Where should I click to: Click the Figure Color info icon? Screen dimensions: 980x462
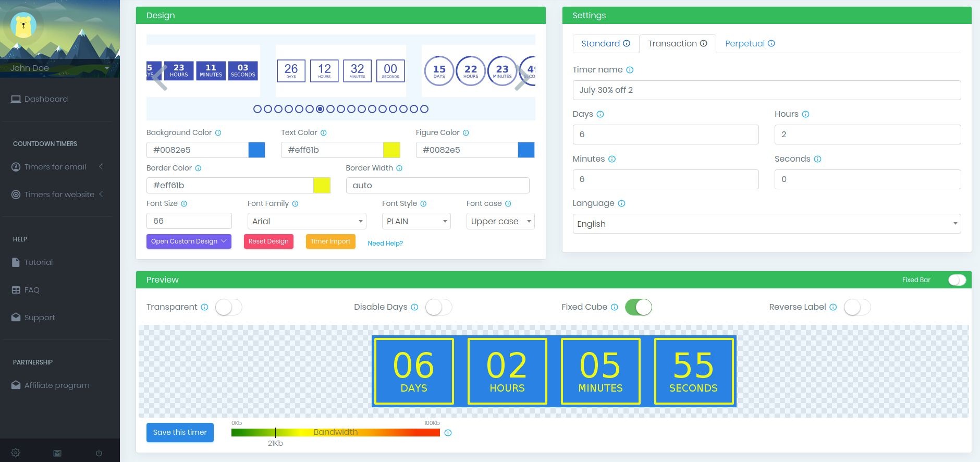(466, 133)
